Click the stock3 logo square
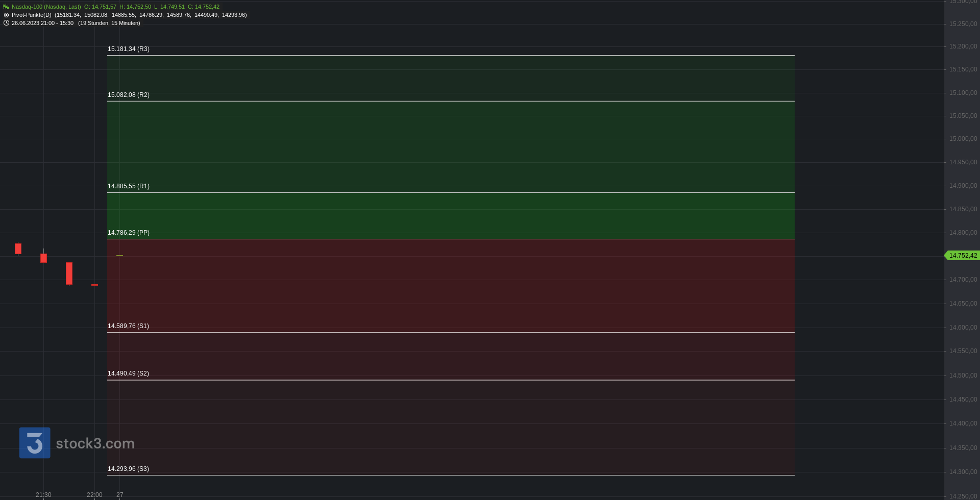The image size is (980, 500). coord(35,443)
